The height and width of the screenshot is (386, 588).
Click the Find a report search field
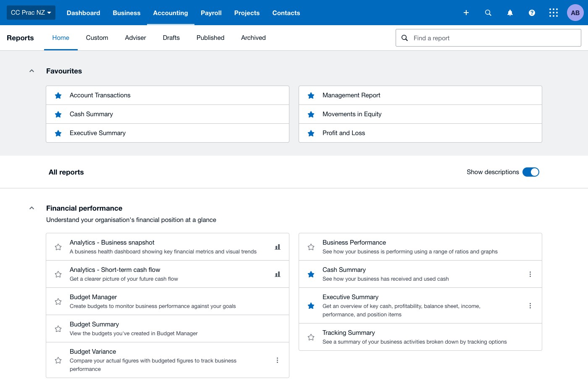coord(488,38)
